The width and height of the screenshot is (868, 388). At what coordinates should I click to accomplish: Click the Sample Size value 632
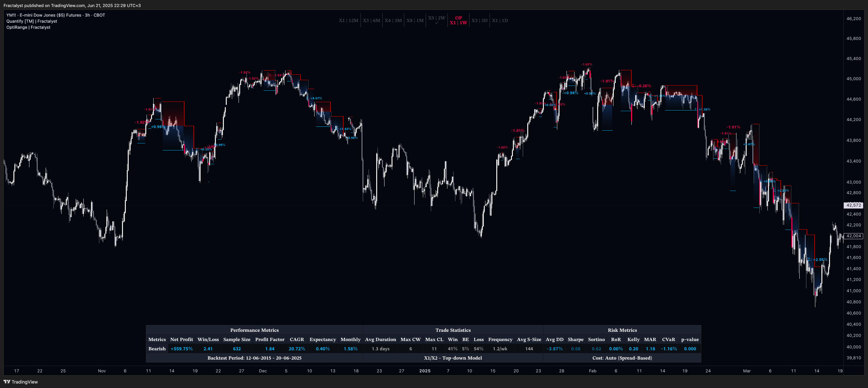pos(237,349)
